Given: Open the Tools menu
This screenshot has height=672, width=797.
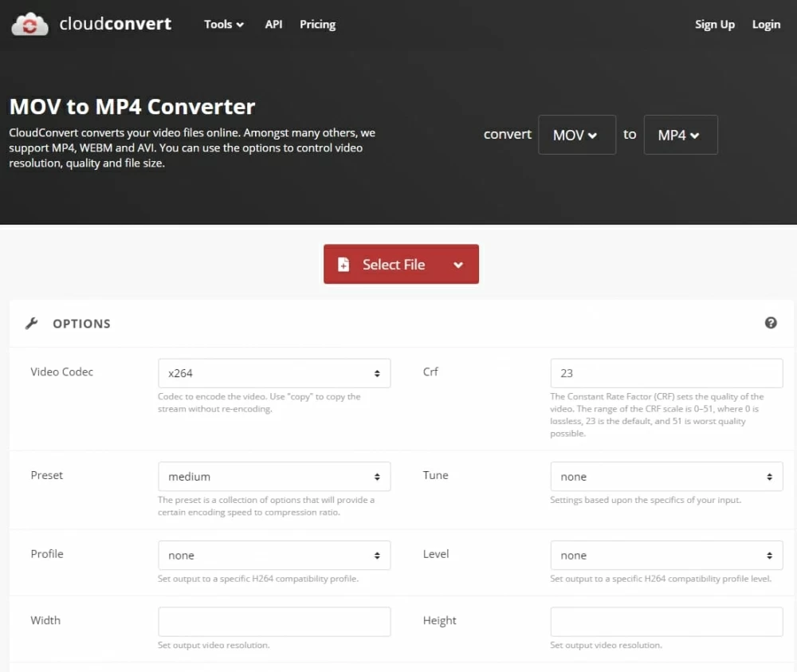Looking at the screenshot, I should coord(224,25).
